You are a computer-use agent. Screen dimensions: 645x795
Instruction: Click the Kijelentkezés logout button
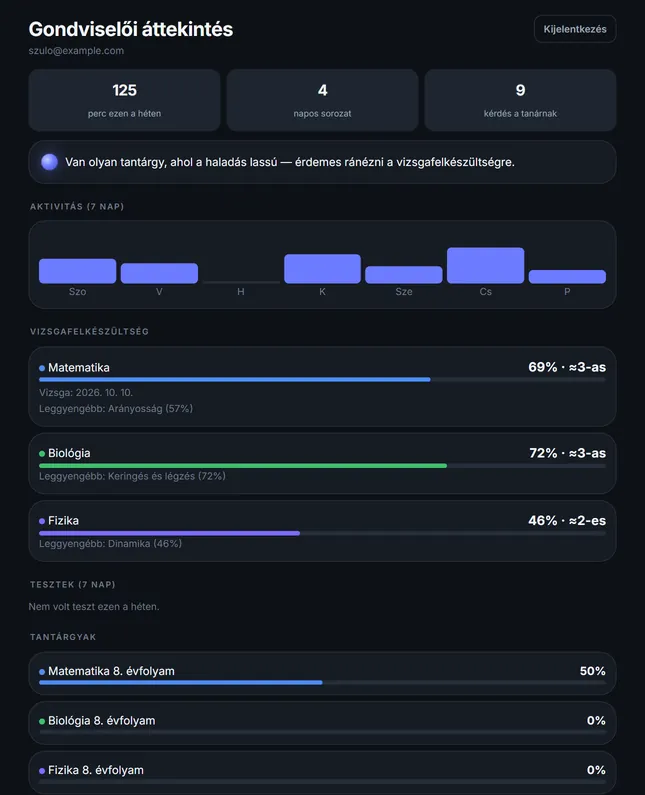[x=575, y=29]
